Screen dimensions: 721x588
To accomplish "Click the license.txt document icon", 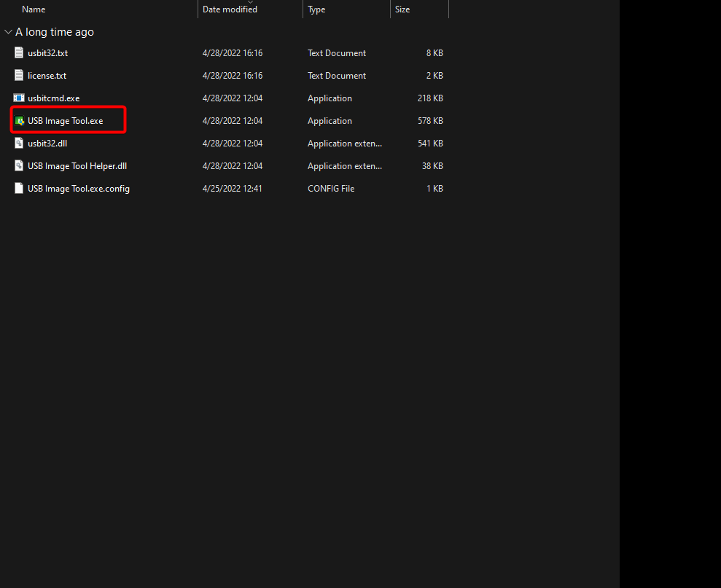I will (x=19, y=75).
